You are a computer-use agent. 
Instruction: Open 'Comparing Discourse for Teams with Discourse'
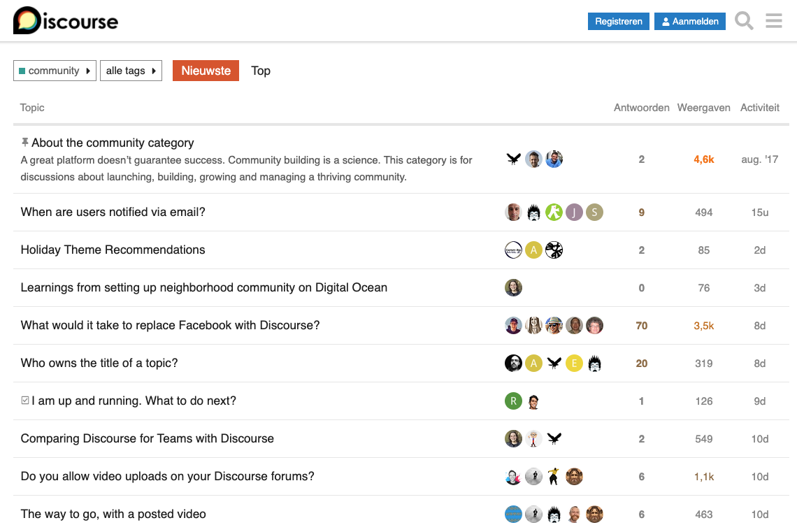(148, 438)
